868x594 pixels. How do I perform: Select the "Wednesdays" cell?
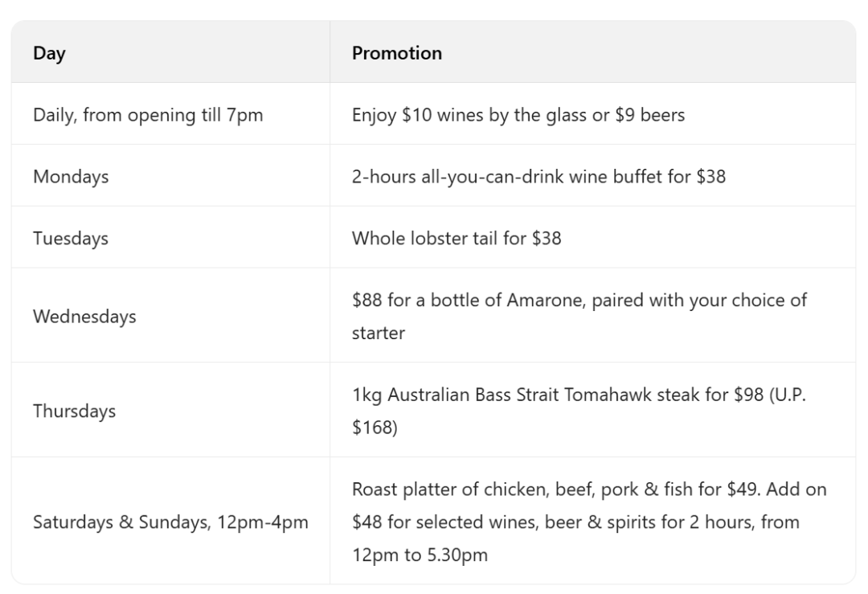(x=84, y=315)
